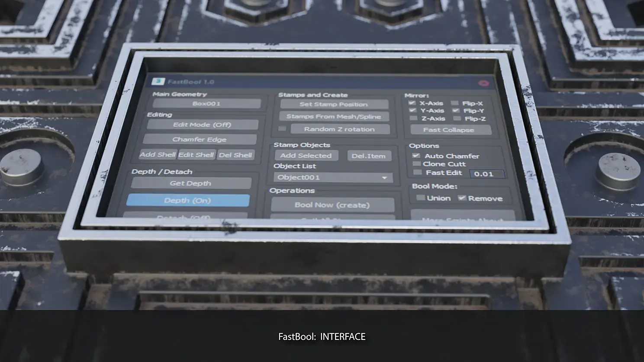Click the Add Selected button
This screenshot has width=644, height=362.
pos(306,155)
